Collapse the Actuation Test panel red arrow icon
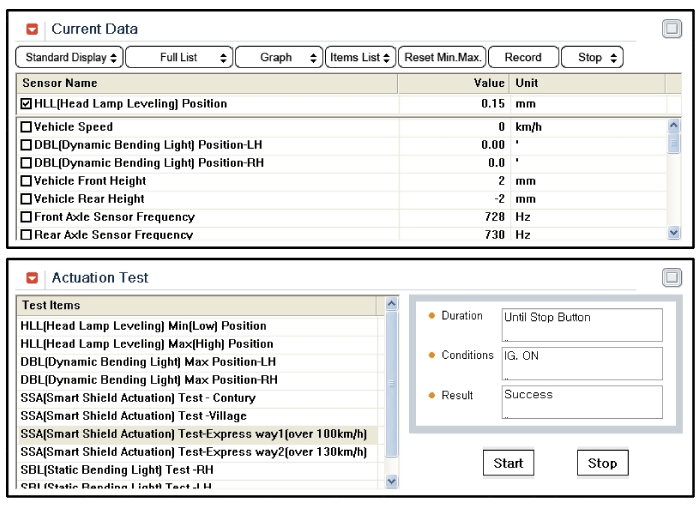The height and width of the screenshot is (505, 700). pyautogui.click(x=32, y=277)
